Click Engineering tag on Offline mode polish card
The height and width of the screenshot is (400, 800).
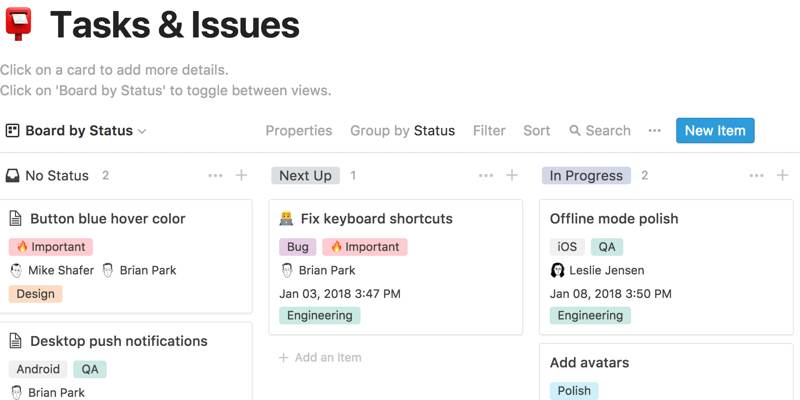[x=590, y=315]
